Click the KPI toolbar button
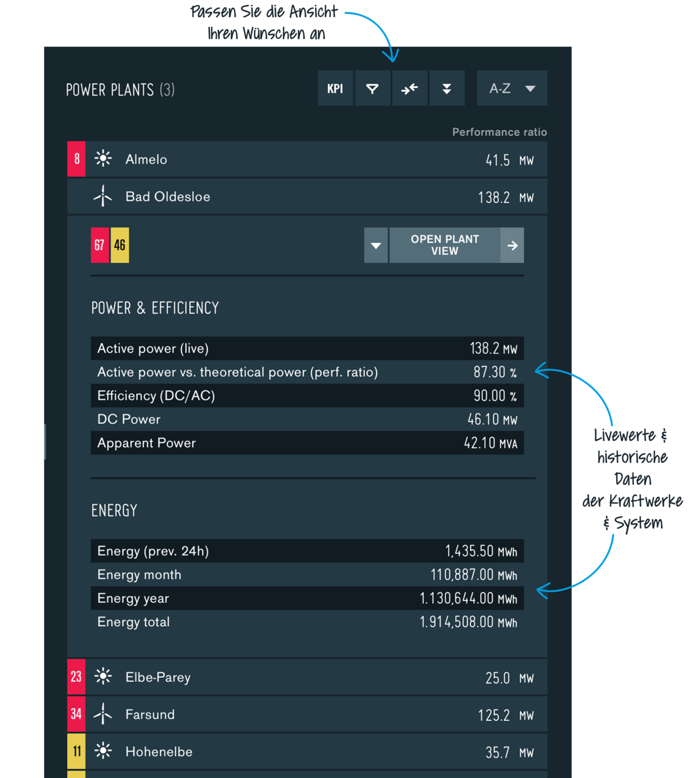Viewport: 700px width, 778px height. (x=335, y=88)
